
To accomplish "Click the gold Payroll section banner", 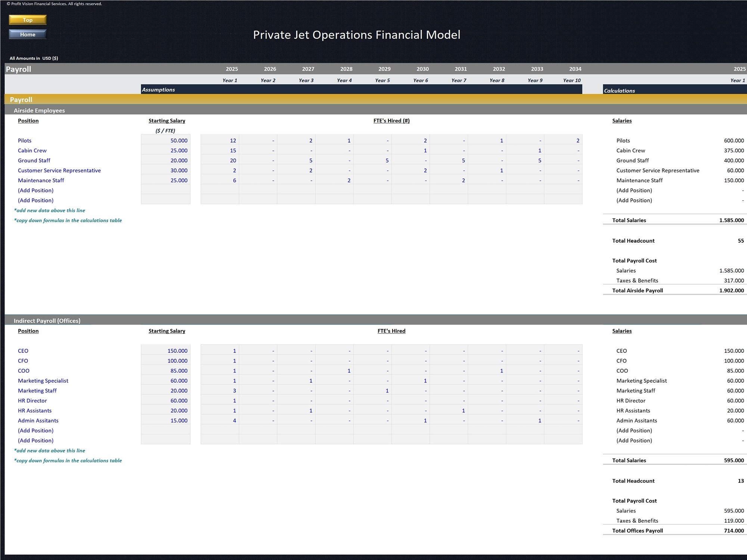I will point(376,99).
